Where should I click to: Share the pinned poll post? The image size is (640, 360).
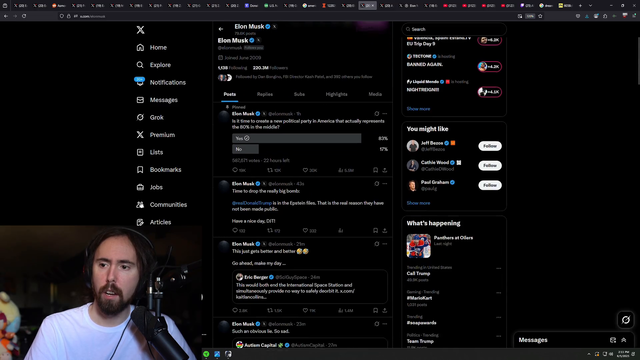click(x=384, y=170)
